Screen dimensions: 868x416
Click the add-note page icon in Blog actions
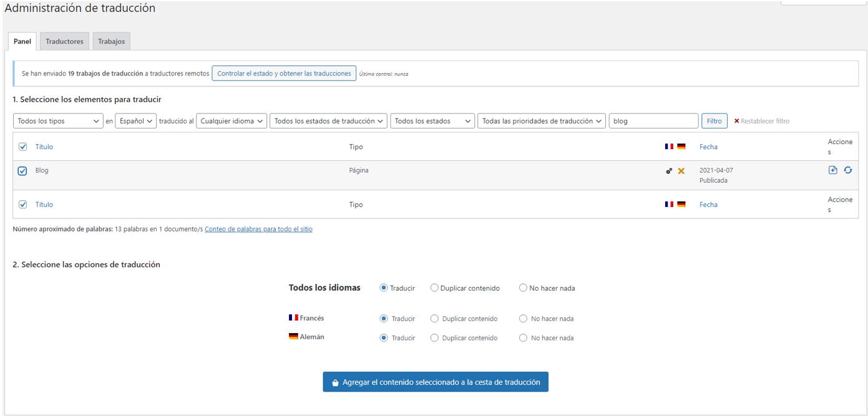click(x=832, y=170)
